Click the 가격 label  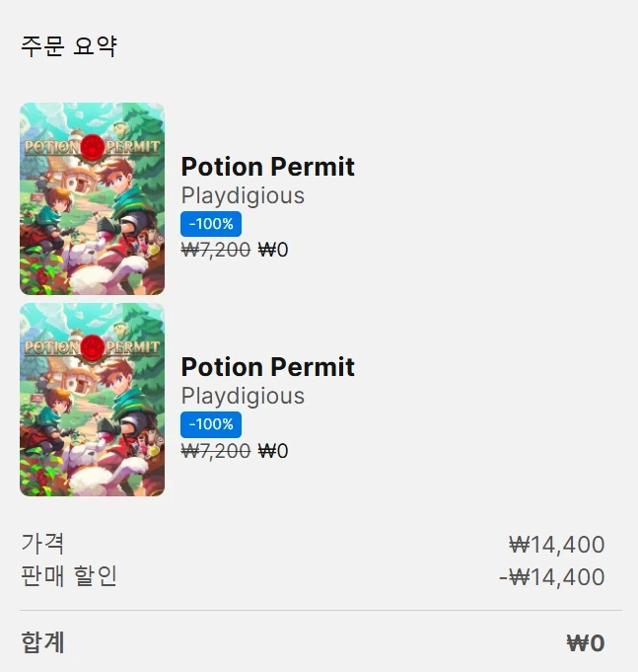(x=43, y=543)
